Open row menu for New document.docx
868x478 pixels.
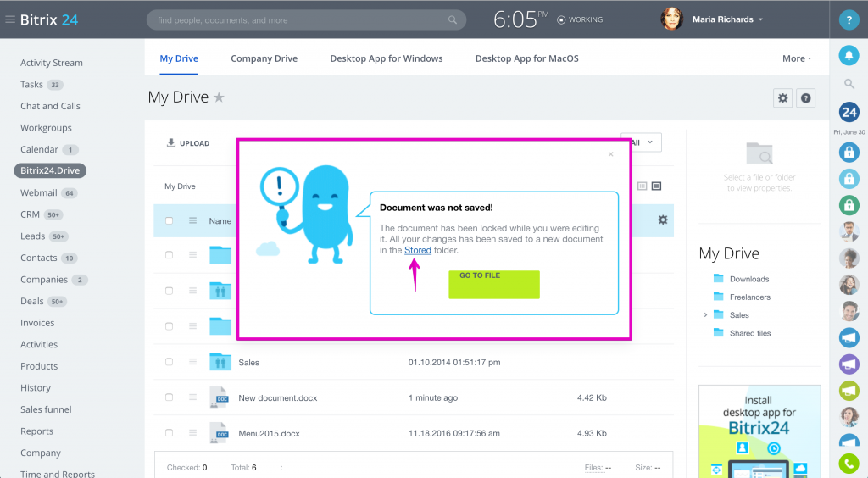192,397
